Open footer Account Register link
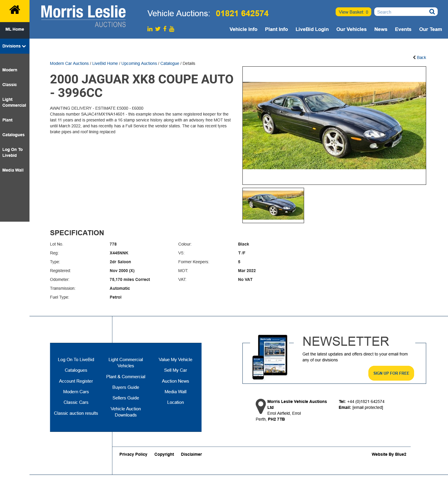This screenshot has width=448, height=479. [x=76, y=381]
